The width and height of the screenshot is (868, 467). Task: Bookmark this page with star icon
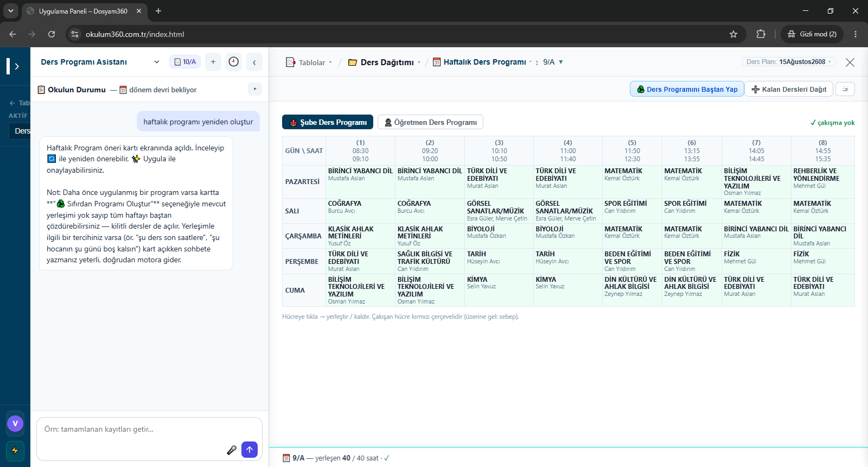(733, 34)
